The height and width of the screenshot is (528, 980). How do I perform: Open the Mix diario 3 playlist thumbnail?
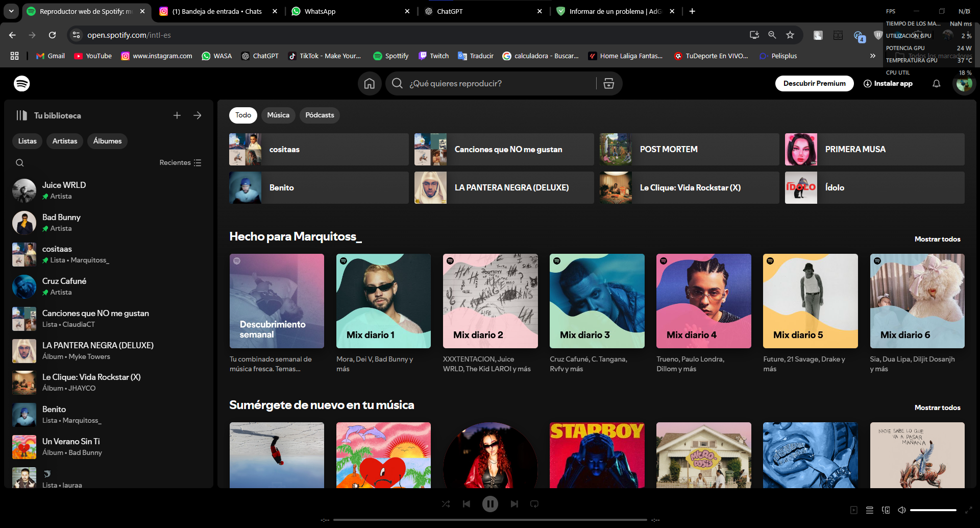(x=597, y=301)
